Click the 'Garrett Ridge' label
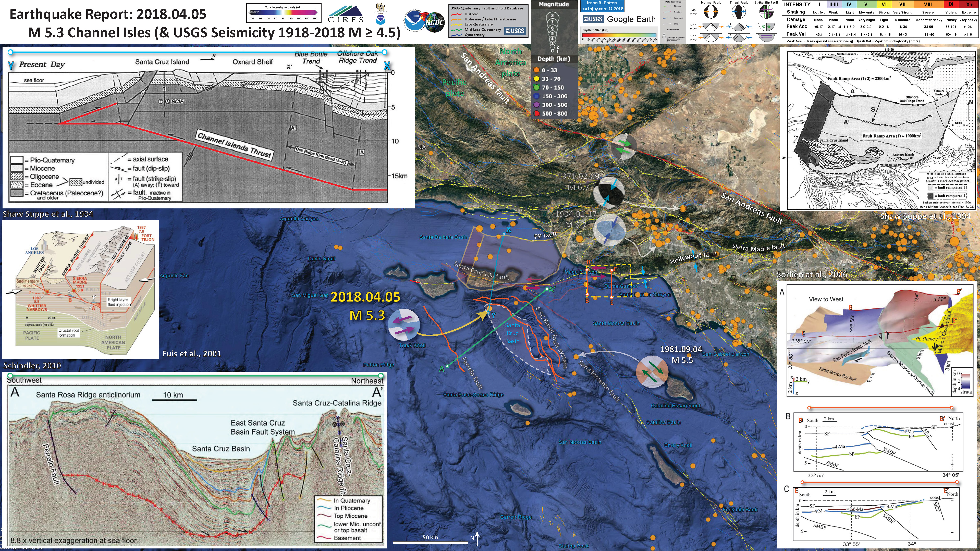 (x=516, y=517)
